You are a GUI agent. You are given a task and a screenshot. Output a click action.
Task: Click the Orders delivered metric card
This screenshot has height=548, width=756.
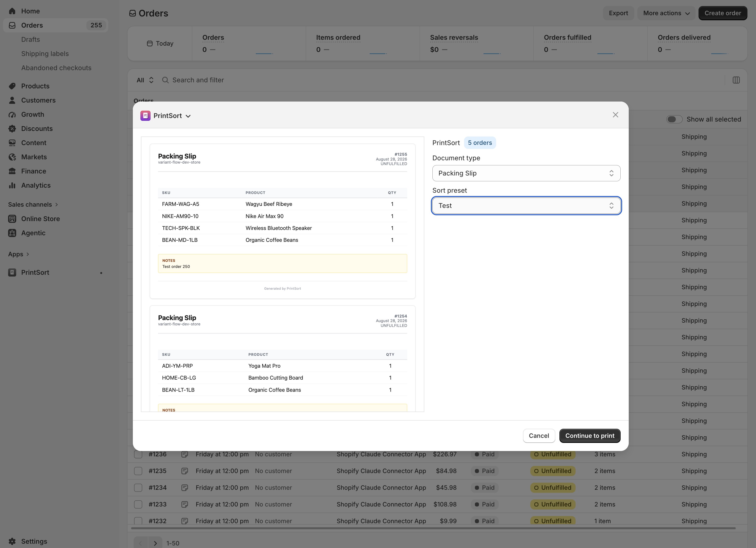pyautogui.click(x=697, y=44)
